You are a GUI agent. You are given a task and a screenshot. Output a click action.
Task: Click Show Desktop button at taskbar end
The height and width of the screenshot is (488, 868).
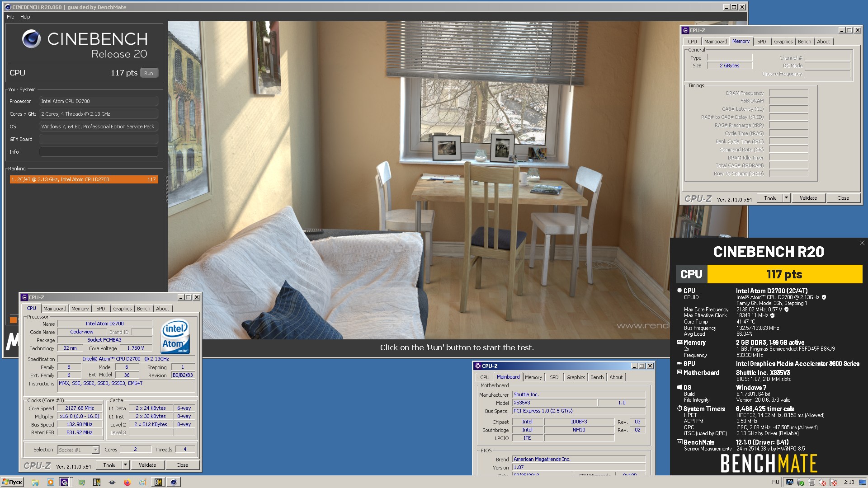pyautogui.click(x=863, y=482)
